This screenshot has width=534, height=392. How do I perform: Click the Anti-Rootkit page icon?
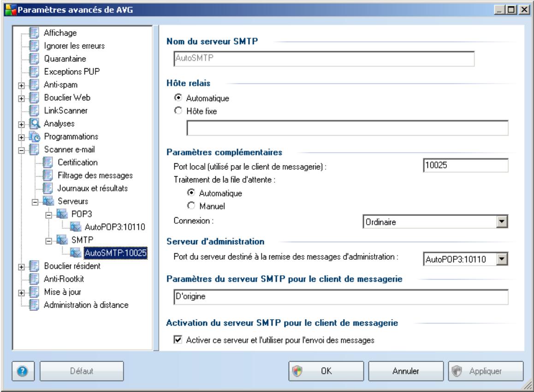34,279
